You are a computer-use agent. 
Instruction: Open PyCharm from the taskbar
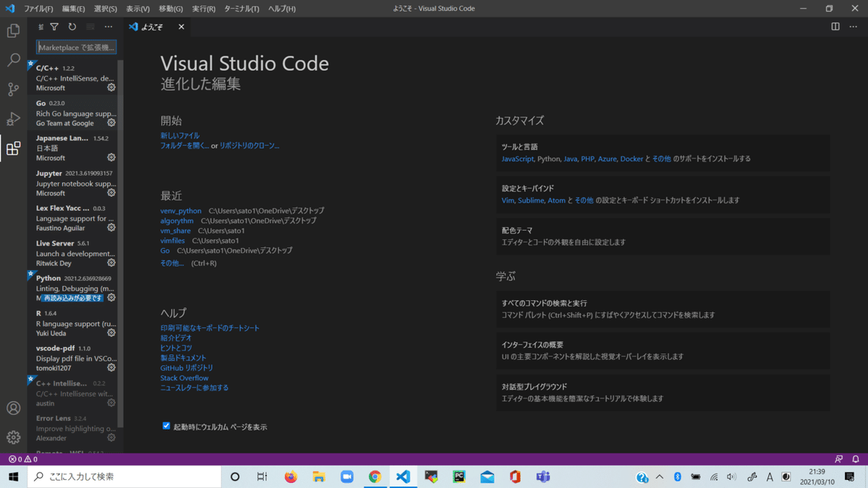tap(459, 476)
